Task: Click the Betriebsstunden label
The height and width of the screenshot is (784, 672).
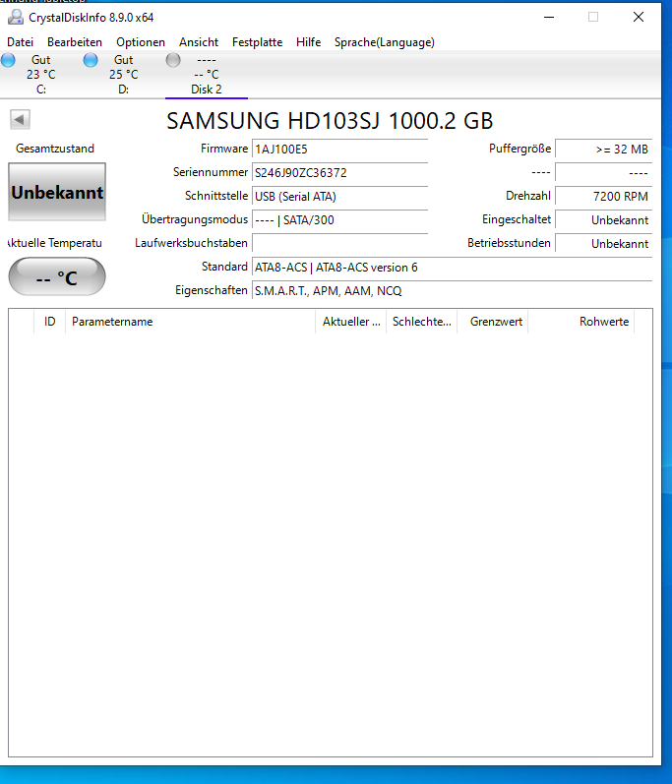Action: tap(509, 243)
